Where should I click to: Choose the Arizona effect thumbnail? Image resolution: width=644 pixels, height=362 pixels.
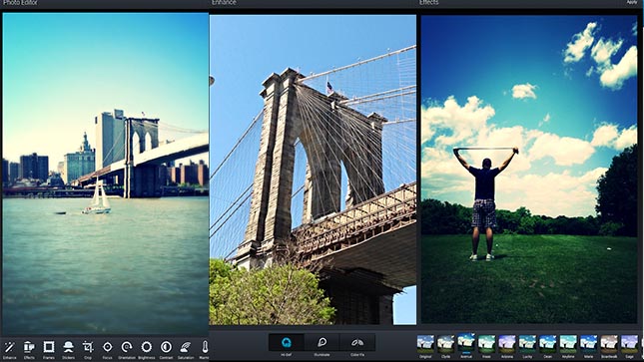coord(507,344)
